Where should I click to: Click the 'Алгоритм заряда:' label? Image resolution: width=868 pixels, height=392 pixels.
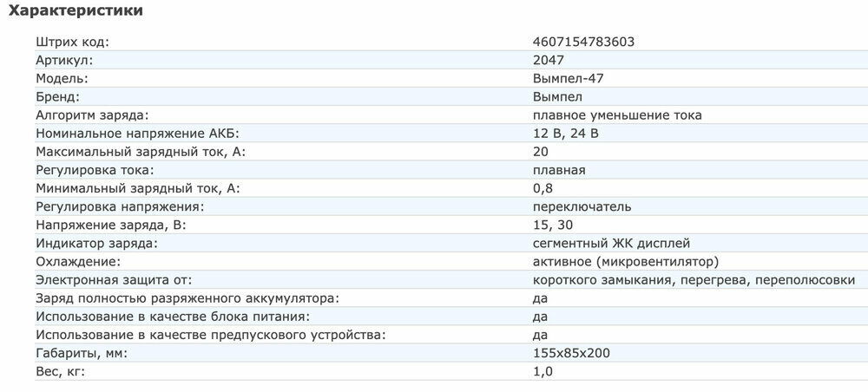(x=93, y=115)
